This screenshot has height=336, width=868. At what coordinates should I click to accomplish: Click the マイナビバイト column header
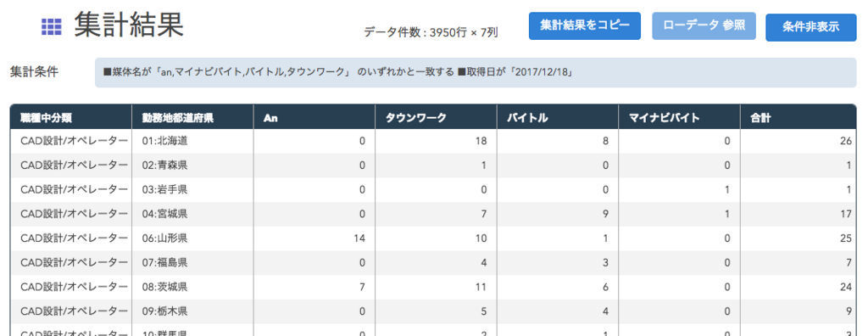click(680, 117)
